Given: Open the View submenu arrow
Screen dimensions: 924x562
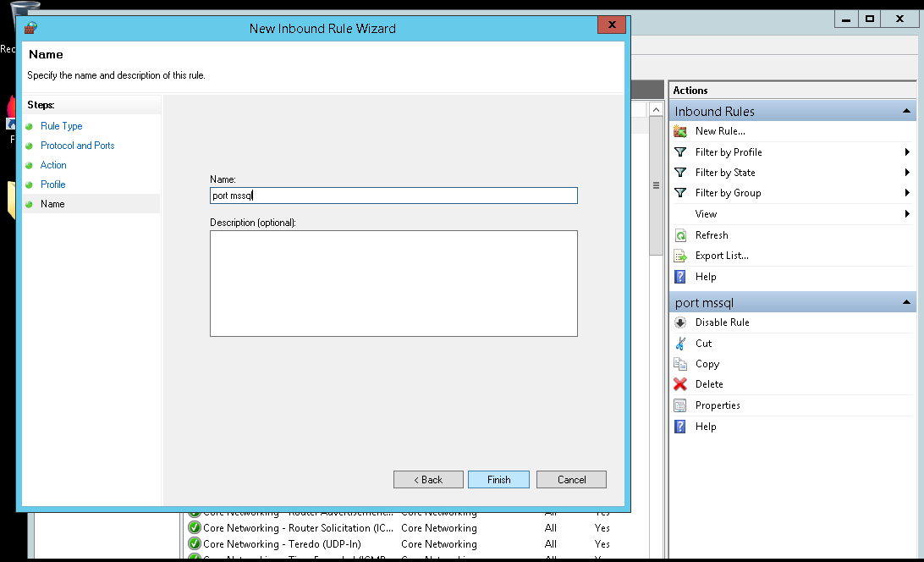Looking at the screenshot, I should (x=907, y=214).
